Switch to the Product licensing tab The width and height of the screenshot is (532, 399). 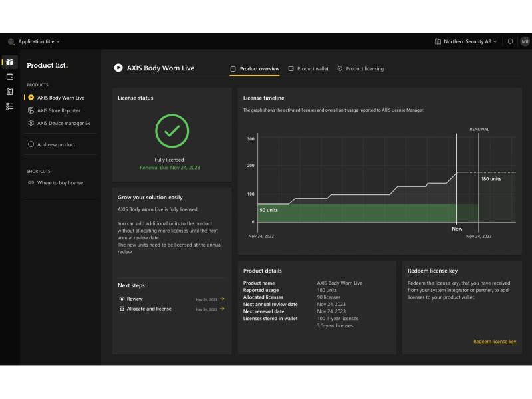(360, 69)
